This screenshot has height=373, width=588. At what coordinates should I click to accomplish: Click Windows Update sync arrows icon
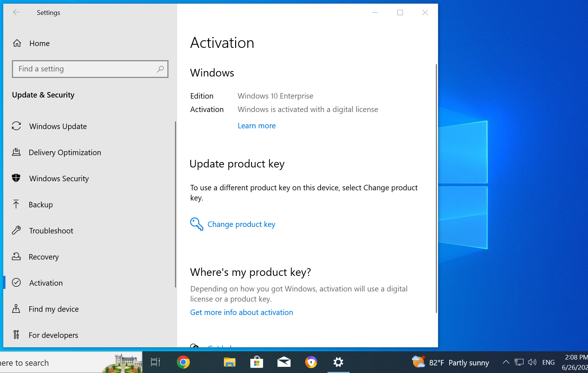click(16, 126)
